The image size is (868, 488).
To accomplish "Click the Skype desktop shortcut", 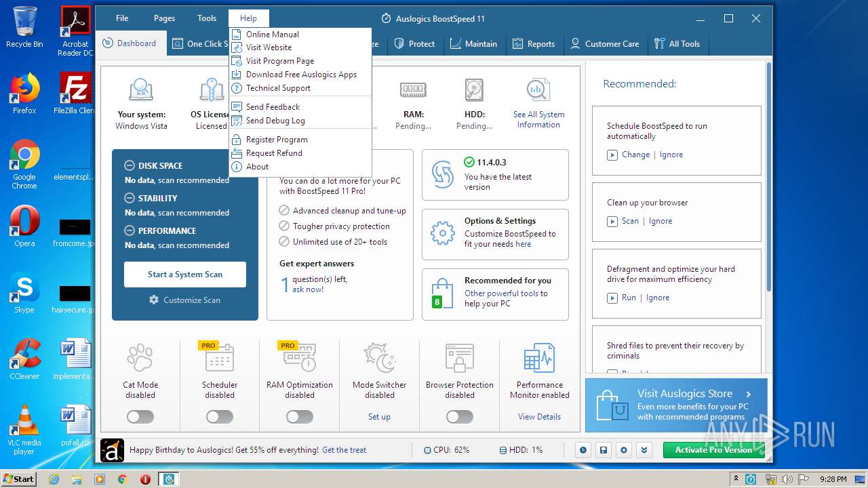I will pyautogui.click(x=24, y=293).
